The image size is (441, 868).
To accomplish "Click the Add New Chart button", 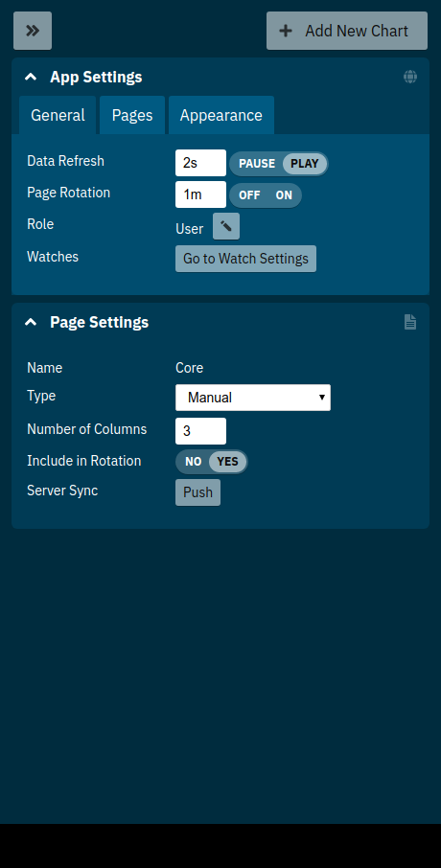I will (x=347, y=31).
